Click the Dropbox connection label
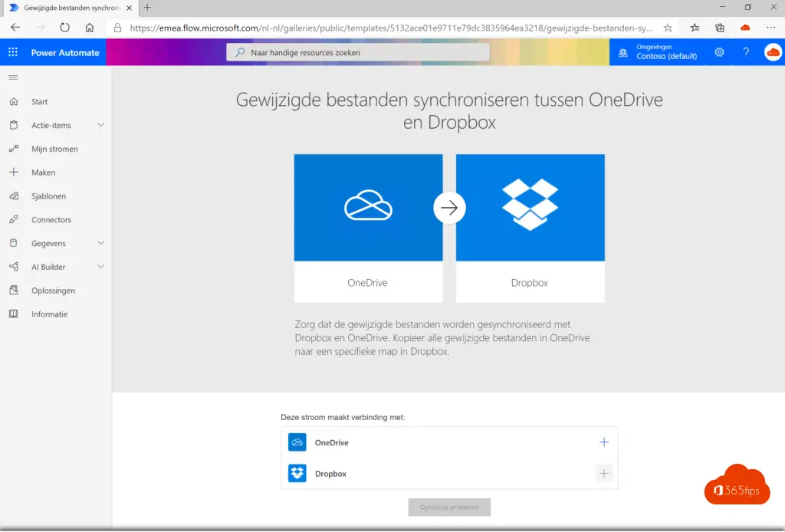 coord(330,474)
